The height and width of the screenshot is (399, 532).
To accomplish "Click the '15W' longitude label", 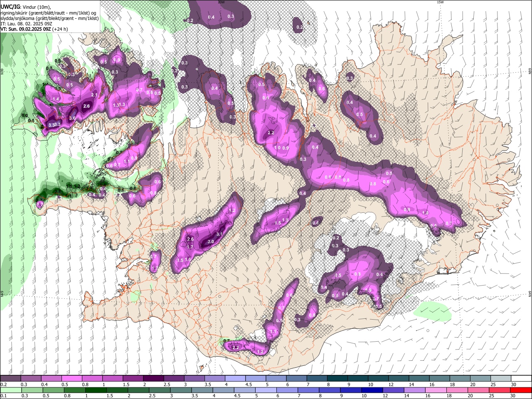I will pos(440,2).
